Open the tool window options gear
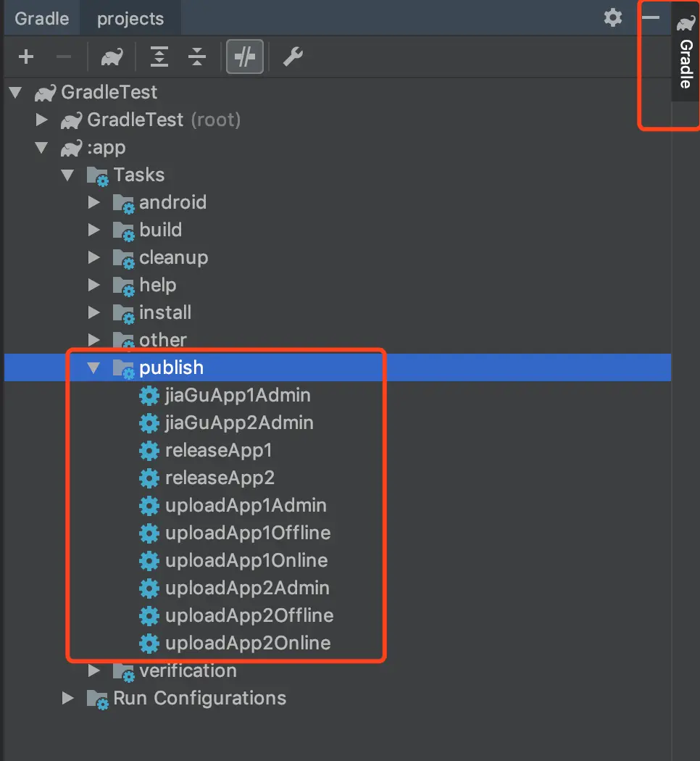The width and height of the screenshot is (700, 761). [613, 17]
